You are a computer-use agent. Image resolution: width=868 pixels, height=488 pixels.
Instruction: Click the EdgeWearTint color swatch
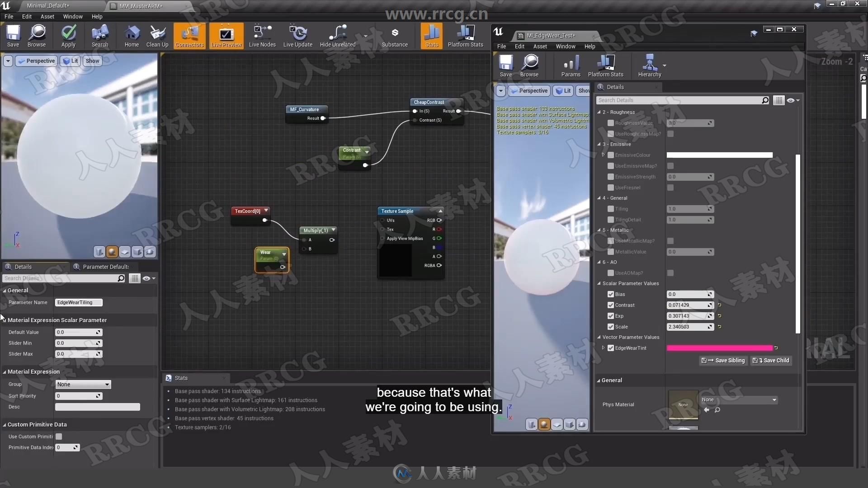point(719,347)
